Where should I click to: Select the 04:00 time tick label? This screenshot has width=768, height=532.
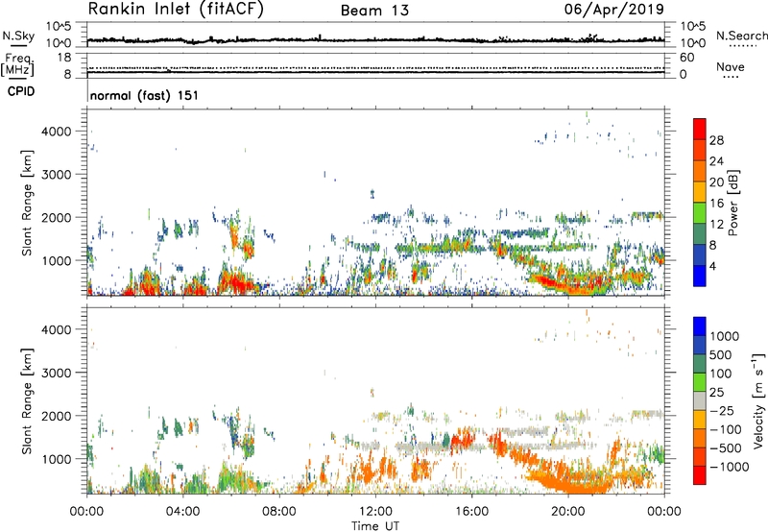pyautogui.click(x=182, y=512)
